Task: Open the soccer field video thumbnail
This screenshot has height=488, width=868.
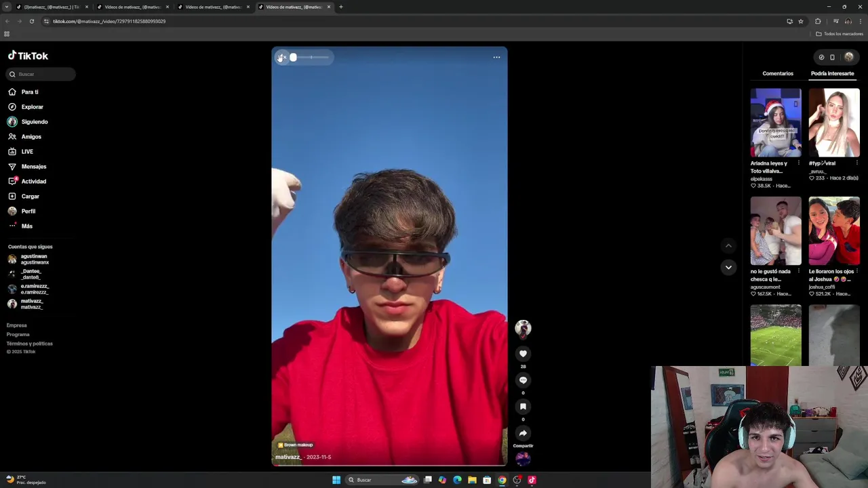Action: click(x=776, y=335)
